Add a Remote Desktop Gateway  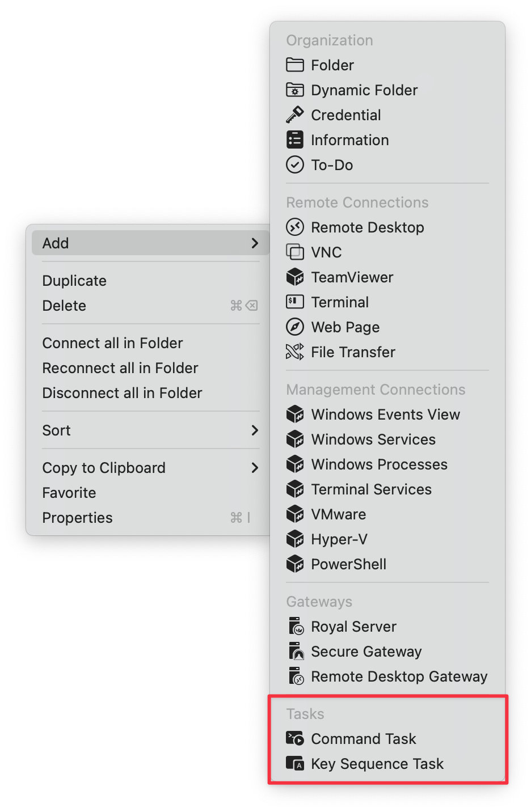(x=387, y=676)
